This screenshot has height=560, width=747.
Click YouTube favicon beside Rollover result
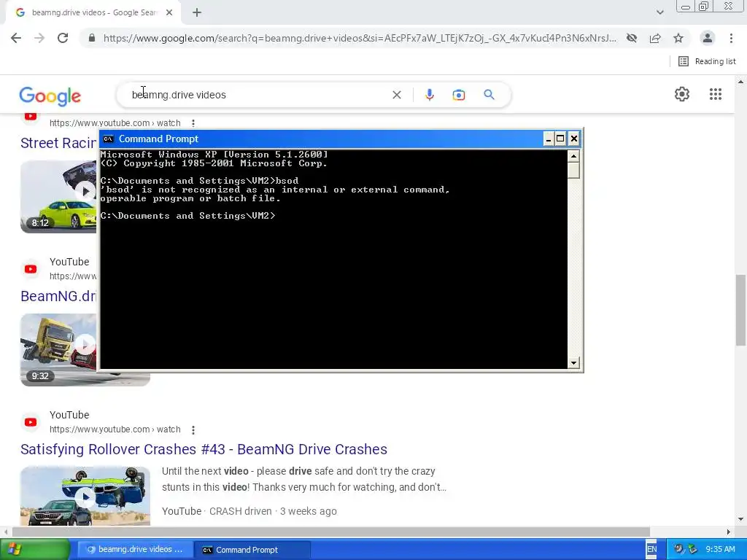pyautogui.click(x=31, y=422)
